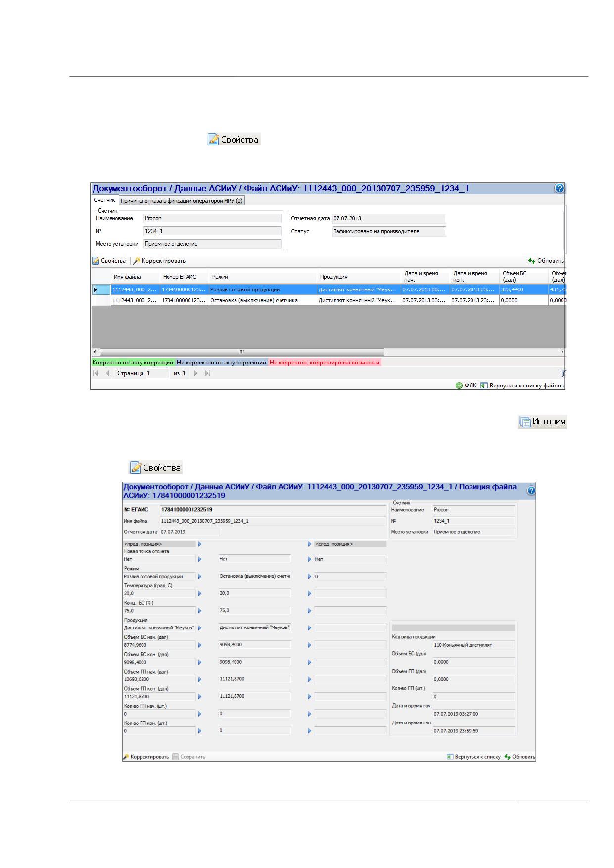The image size is (614, 868).
Task: Click Обновить next to Вернуться к списку
Action: [520, 757]
